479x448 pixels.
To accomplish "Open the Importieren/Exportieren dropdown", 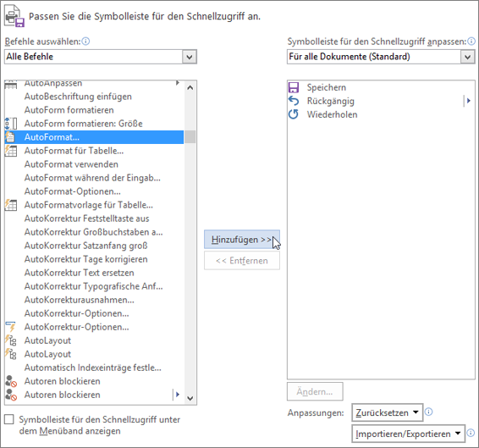I will (409, 434).
